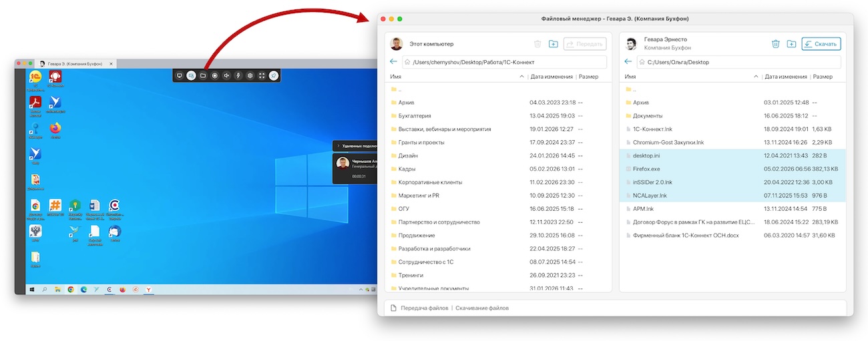Mute sound in remote session toolbar
The image size is (868, 341).
click(x=226, y=75)
